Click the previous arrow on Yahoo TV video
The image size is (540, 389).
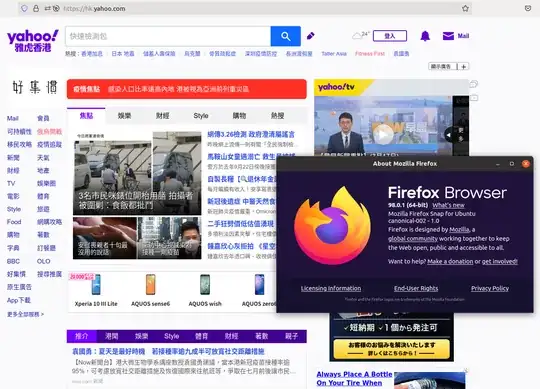tap(448, 135)
